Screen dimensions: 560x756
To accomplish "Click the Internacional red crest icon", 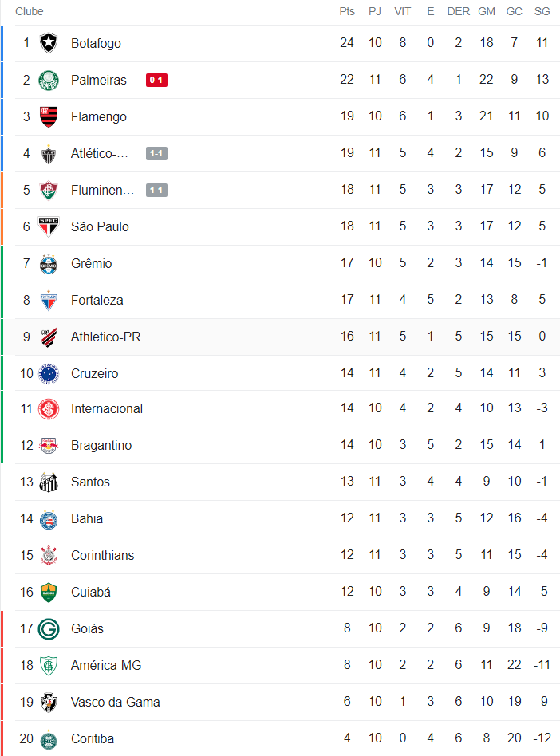I will pyautogui.click(x=49, y=408).
